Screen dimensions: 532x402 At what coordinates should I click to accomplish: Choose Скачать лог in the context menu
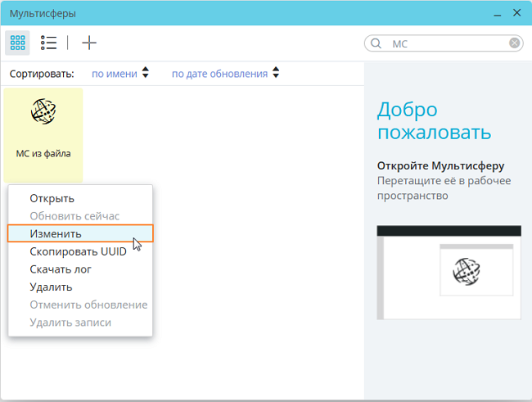click(x=80, y=269)
